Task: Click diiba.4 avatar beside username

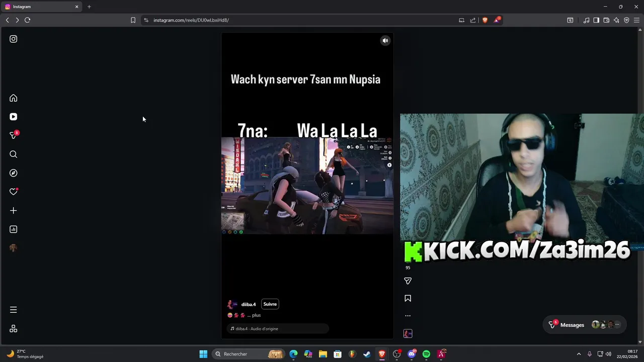Action: tap(232, 304)
